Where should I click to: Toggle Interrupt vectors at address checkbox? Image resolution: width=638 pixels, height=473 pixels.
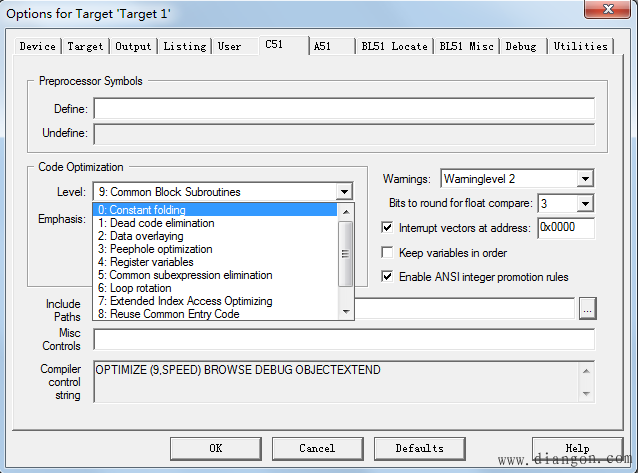388,228
